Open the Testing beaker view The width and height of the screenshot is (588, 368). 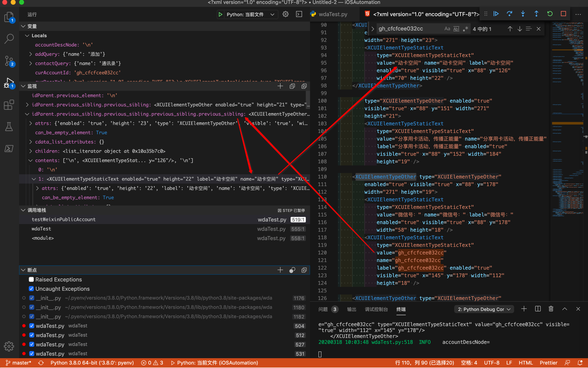pyautogui.click(x=9, y=127)
